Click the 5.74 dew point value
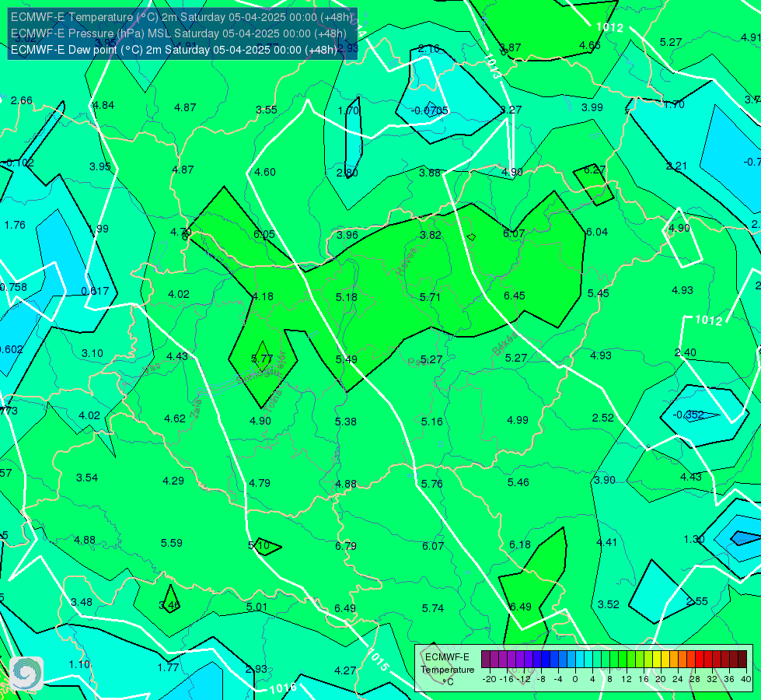 (432, 608)
